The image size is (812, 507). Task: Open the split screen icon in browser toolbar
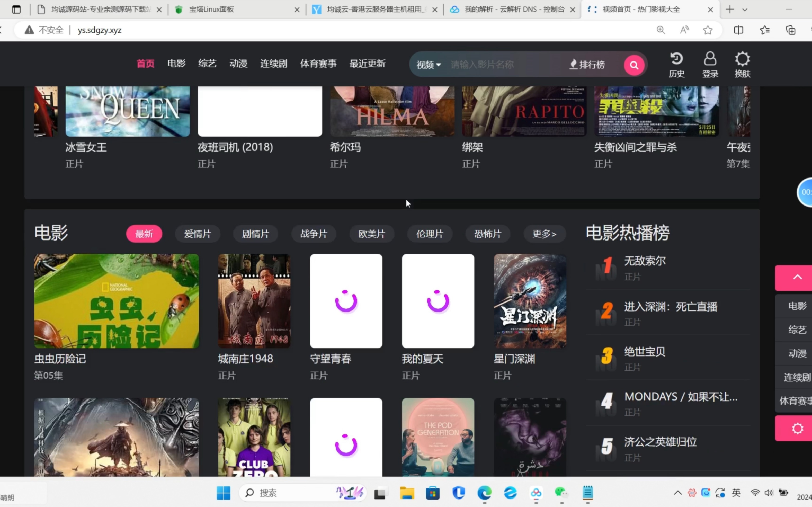(738, 30)
